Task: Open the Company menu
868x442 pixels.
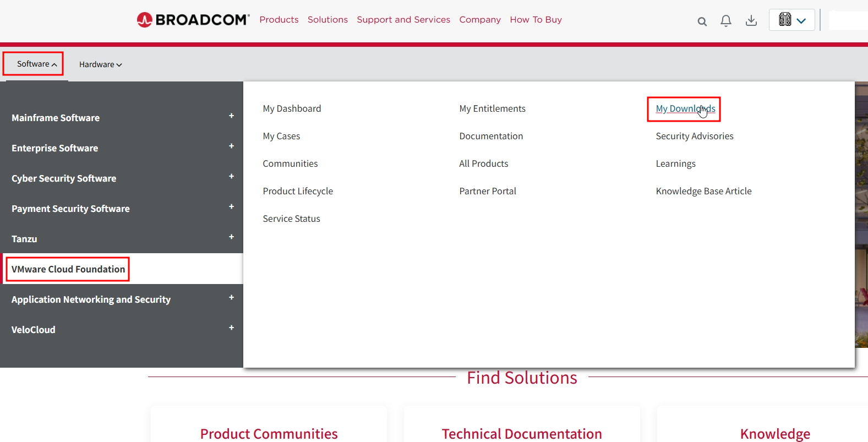Action: click(480, 20)
